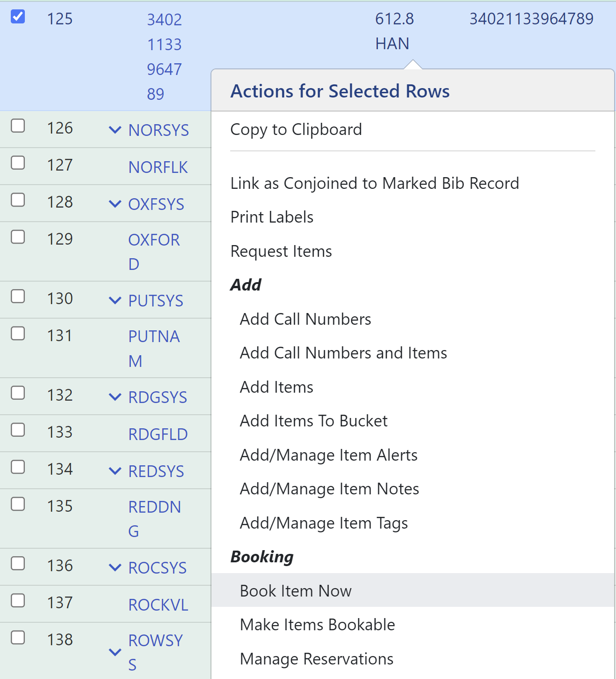Select Add Call Numbers
Image resolution: width=616 pixels, height=679 pixels.
click(305, 319)
